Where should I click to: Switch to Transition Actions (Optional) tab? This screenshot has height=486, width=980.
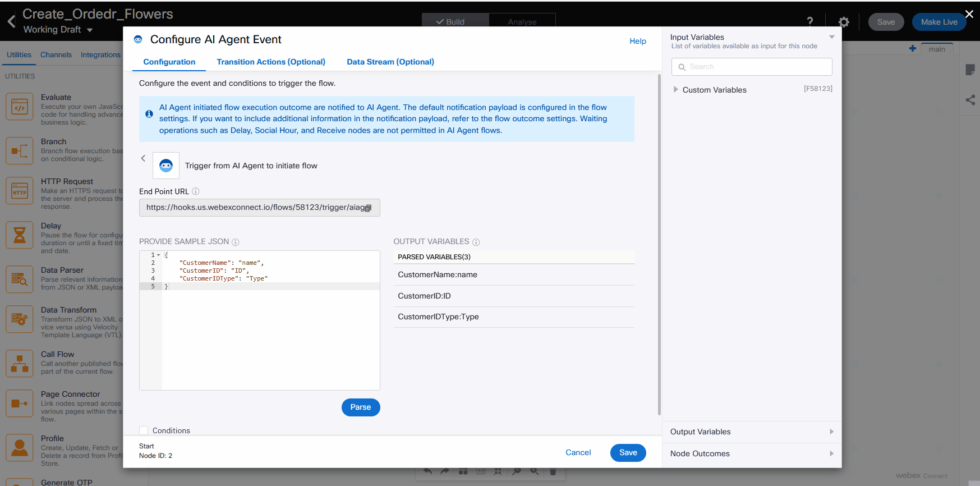(x=271, y=62)
